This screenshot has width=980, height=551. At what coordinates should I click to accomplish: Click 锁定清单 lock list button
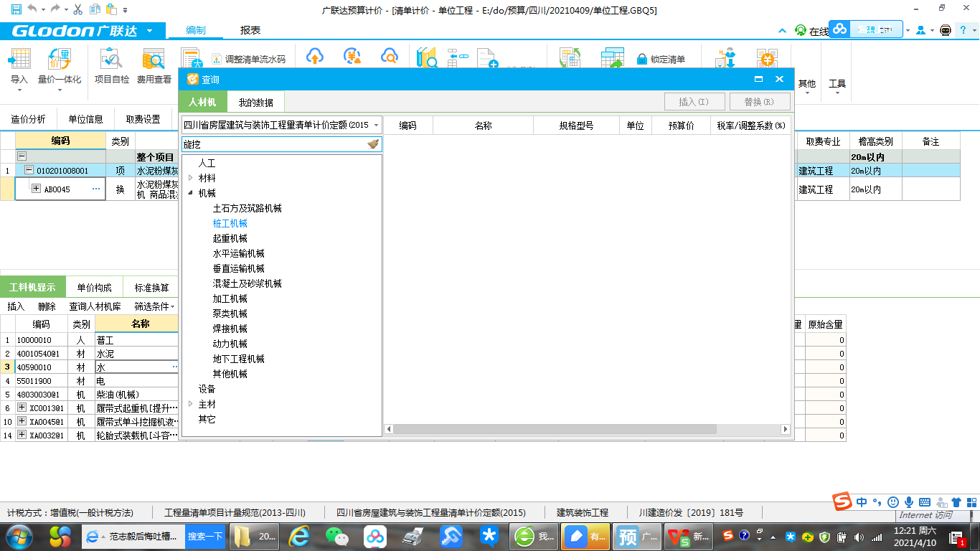pyautogui.click(x=661, y=60)
